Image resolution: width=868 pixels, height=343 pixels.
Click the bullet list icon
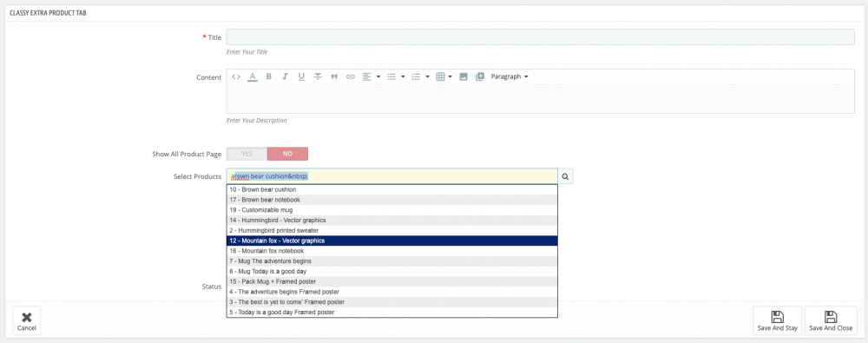coord(391,76)
